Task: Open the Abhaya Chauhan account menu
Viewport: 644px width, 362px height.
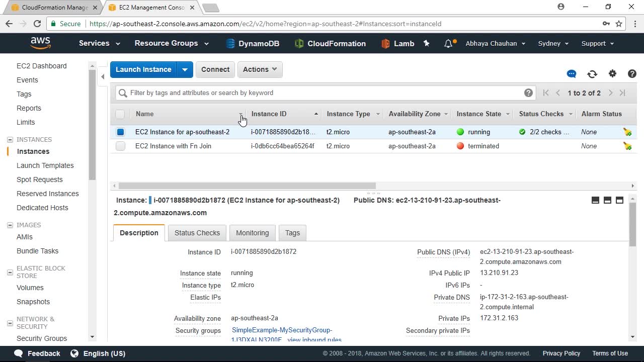Action: 496,43
